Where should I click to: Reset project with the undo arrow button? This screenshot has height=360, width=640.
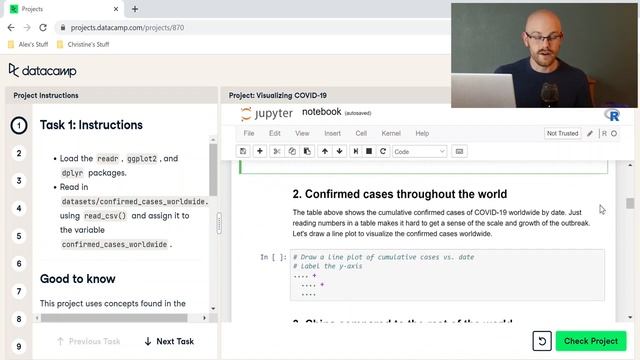542,341
